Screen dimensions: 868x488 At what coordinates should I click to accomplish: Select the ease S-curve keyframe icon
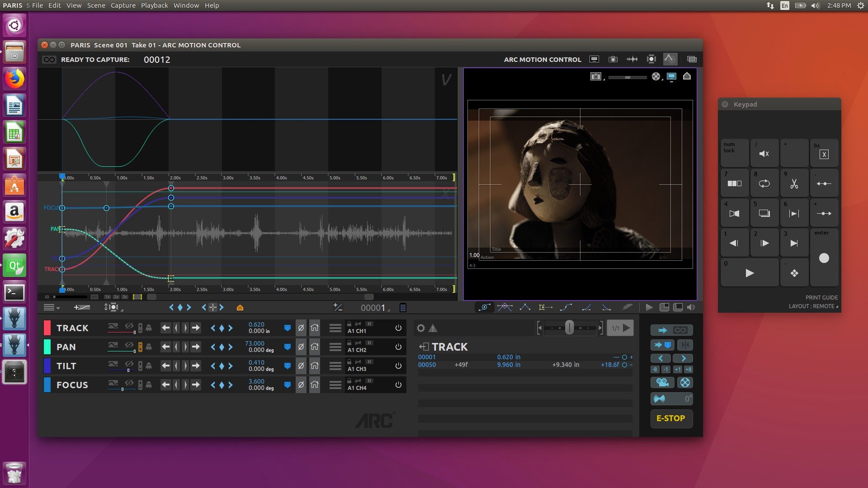[x=566, y=307]
